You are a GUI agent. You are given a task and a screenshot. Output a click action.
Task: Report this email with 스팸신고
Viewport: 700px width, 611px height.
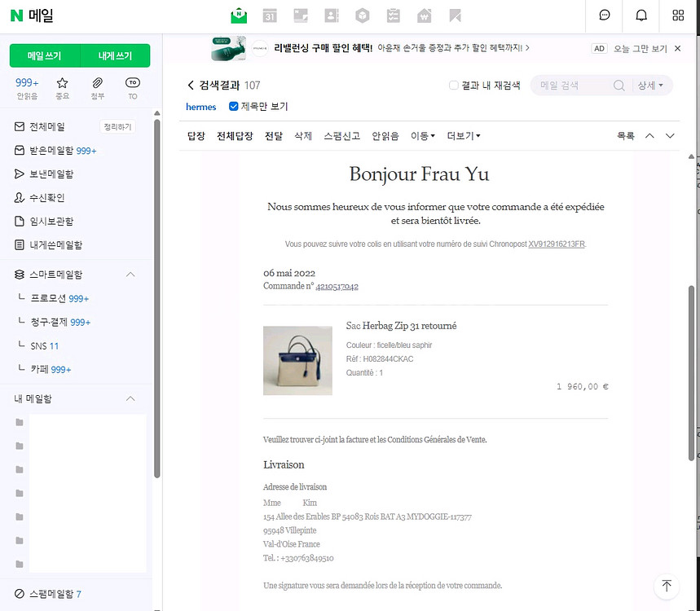coord(341,136)
